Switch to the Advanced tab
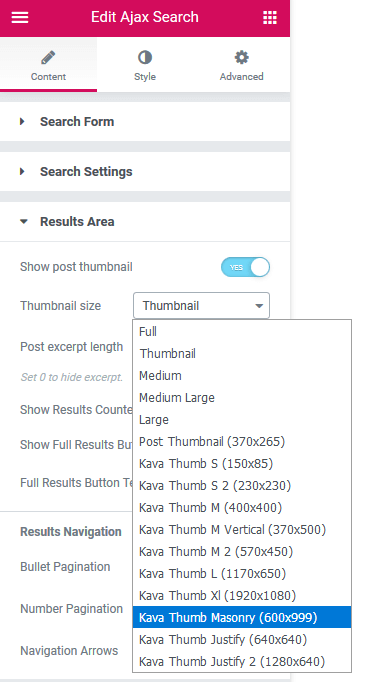This screenshot has height=682, width=375. tap(241, 64)
